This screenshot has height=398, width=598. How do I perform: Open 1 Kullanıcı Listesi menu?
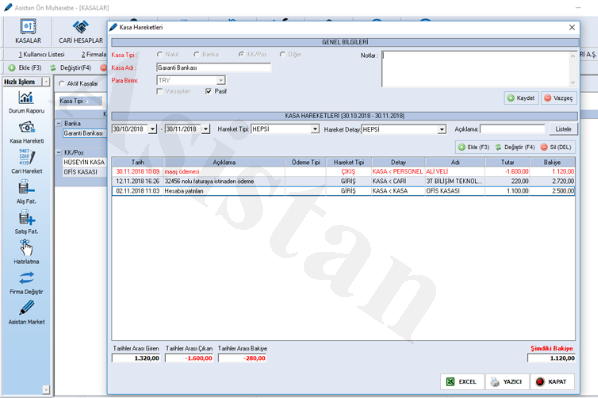coord(42,55)
